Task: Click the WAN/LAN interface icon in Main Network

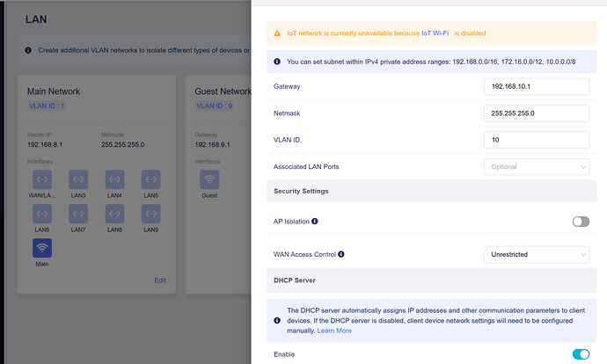Action: [42, 179]
